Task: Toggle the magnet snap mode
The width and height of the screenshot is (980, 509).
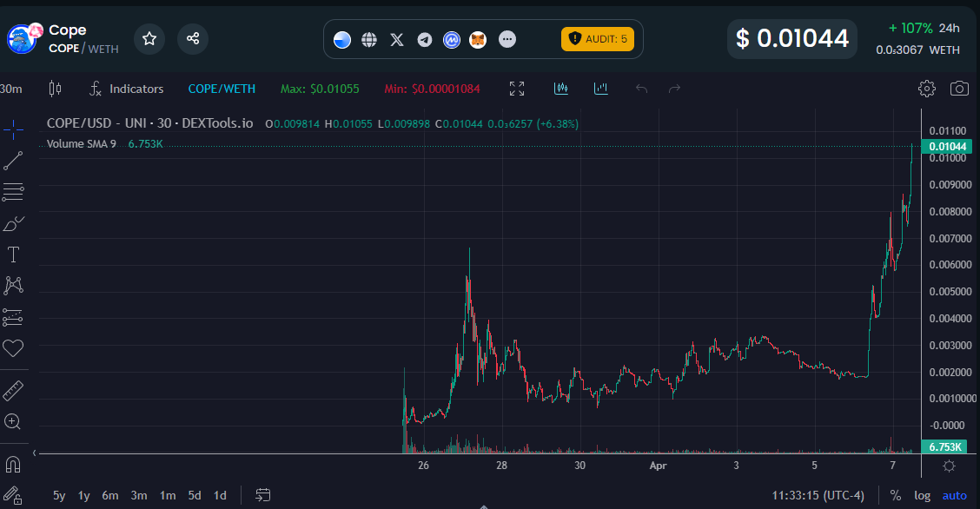Action: point(12,465)
